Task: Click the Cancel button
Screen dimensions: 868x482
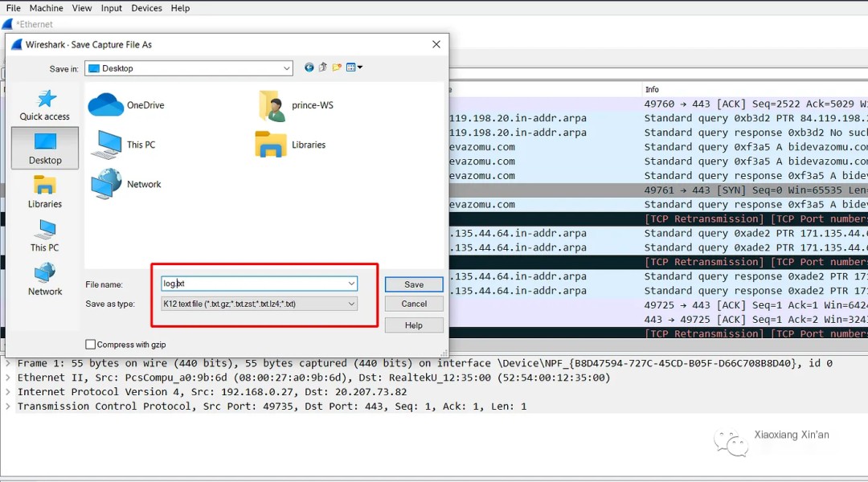Action: pos(414,304)
